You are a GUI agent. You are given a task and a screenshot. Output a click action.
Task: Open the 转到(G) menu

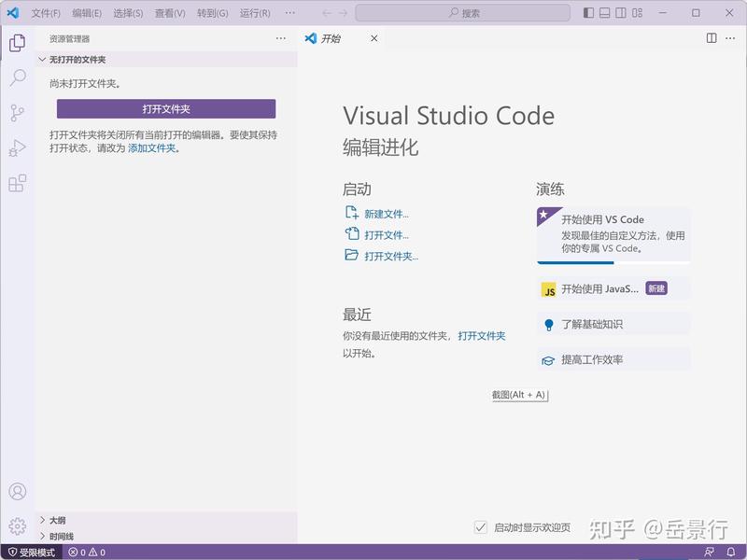tap(213, 13)
